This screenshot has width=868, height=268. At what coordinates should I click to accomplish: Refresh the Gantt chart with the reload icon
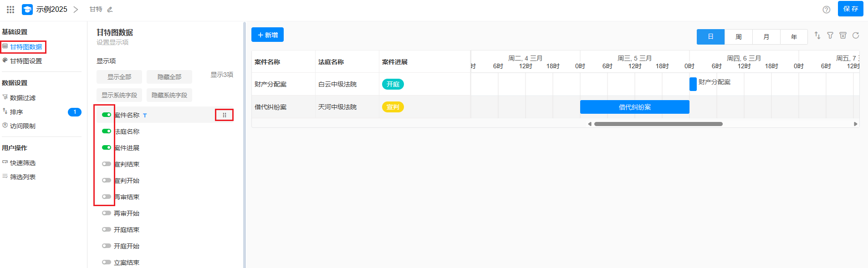(x=856, y=35)
